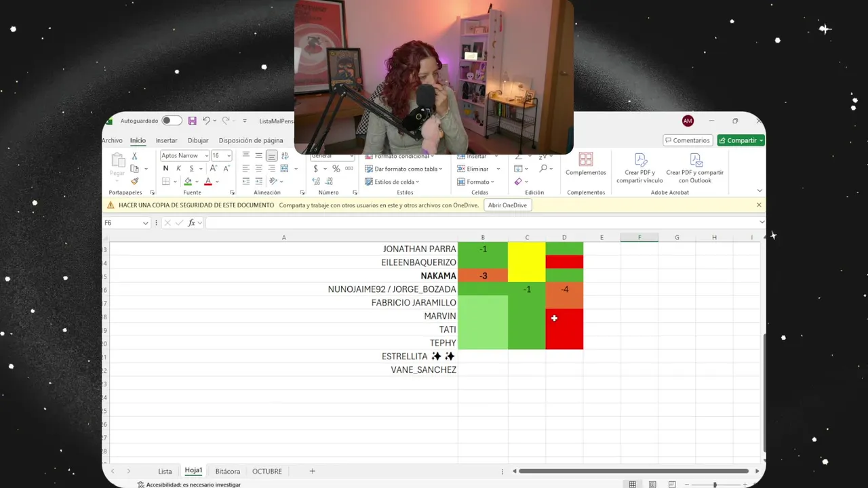
Task: Click Crear PDF y compartir con Outlook
Action: click(695, 167)
